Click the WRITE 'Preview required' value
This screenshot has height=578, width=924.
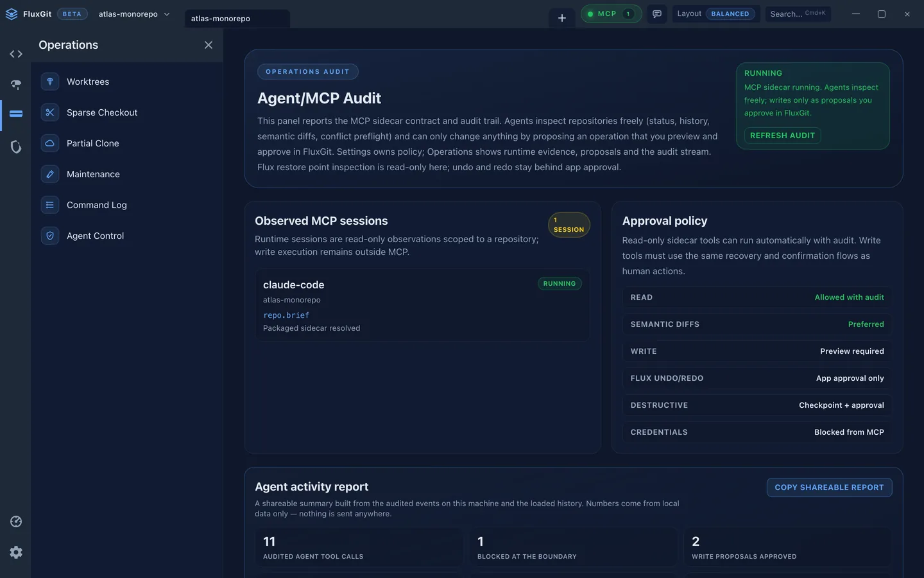pyautogui.click(x=851, y=351)
